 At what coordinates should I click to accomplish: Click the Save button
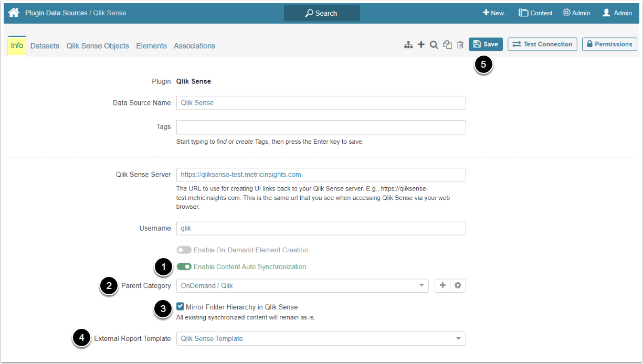click(x=486, y=44)
